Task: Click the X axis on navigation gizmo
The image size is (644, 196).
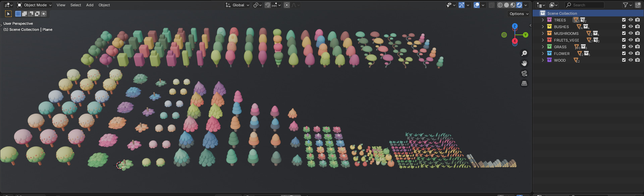Action: point(515,41)
